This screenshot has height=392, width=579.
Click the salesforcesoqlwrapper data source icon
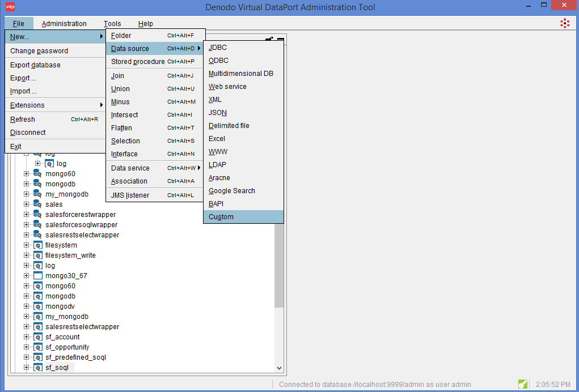(37, 224)
